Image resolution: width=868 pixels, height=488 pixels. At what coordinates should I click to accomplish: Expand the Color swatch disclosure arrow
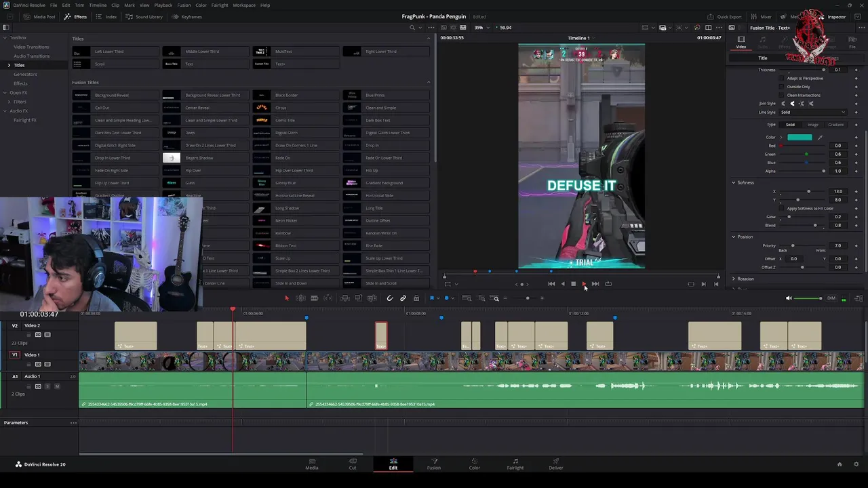(x=781, y=138)
